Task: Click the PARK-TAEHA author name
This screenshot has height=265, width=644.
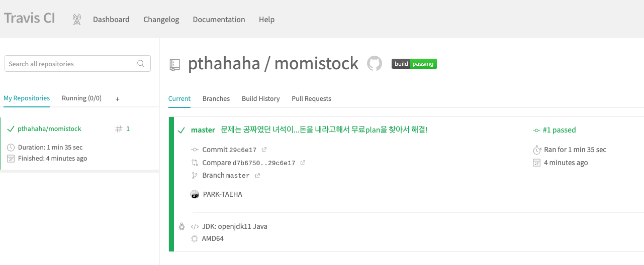Action: click(x=223, y=194)
